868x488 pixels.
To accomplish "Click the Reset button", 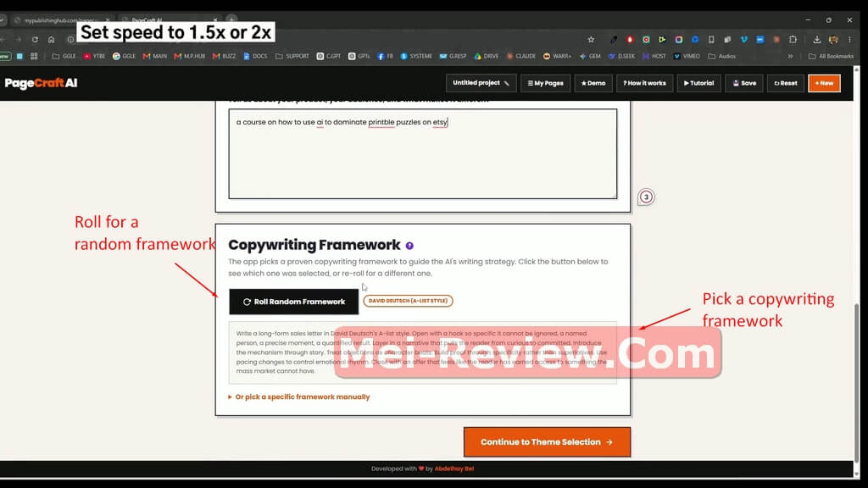I will point(786,83).
